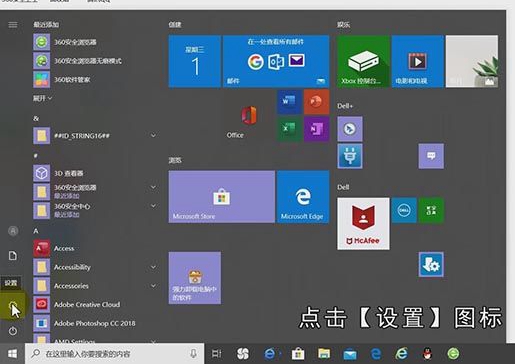The width and height of the screenshot is (515, 364).
Task: Click the 创建 tile group header
Action: point(175,25)
